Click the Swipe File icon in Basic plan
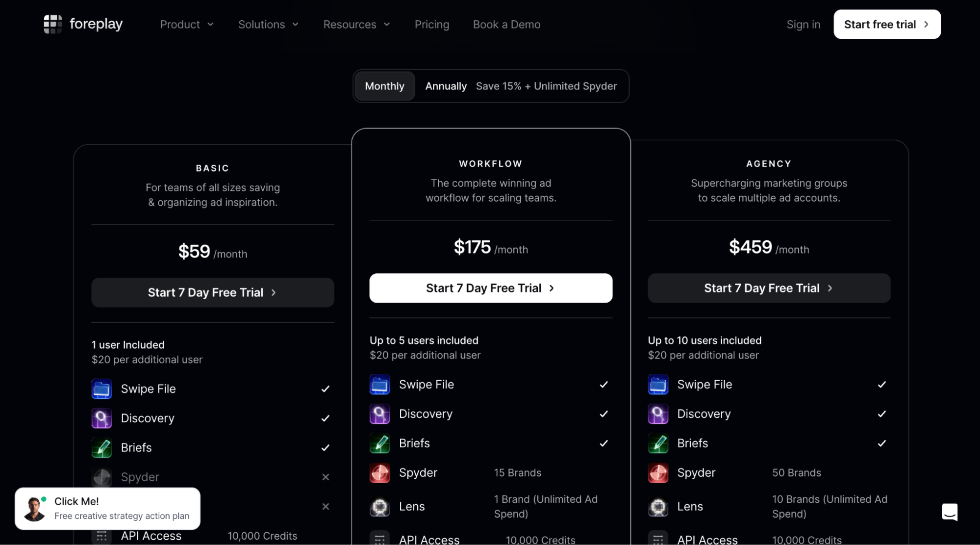The height and width of the screenshot is (545, 980). (x=101, y=389)
